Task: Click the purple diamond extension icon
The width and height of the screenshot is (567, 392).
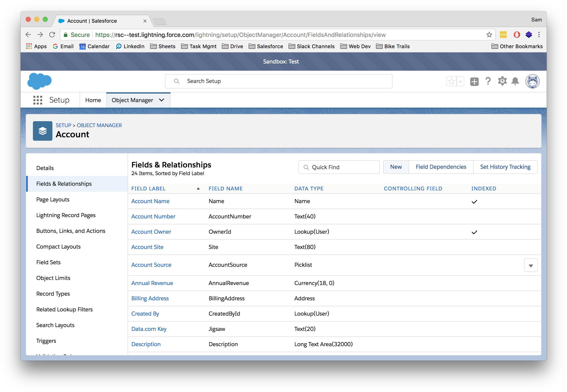Action: 528,35
